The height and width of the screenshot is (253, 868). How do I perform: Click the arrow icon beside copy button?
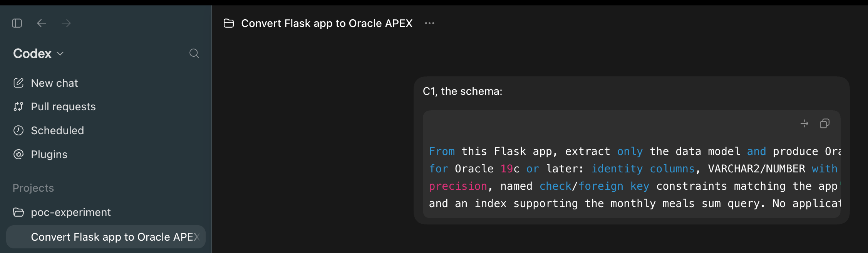point(804,123)
